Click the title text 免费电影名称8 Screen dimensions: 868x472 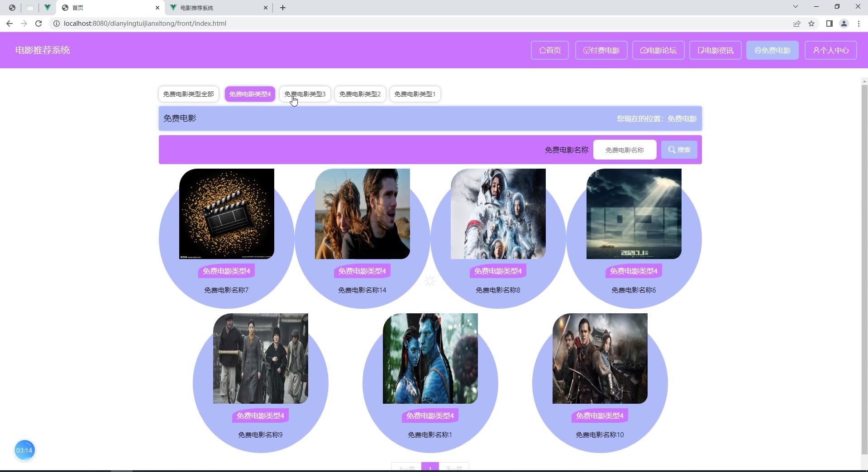click(498, 290)
